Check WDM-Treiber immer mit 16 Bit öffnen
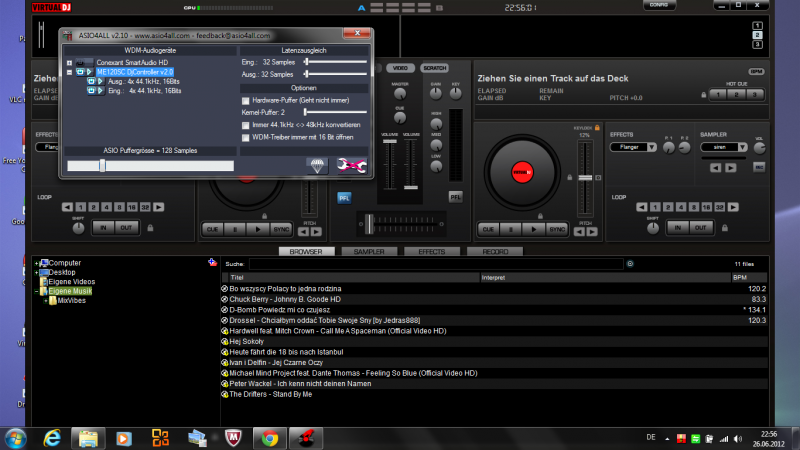800x450 pixels. (246, 136)
